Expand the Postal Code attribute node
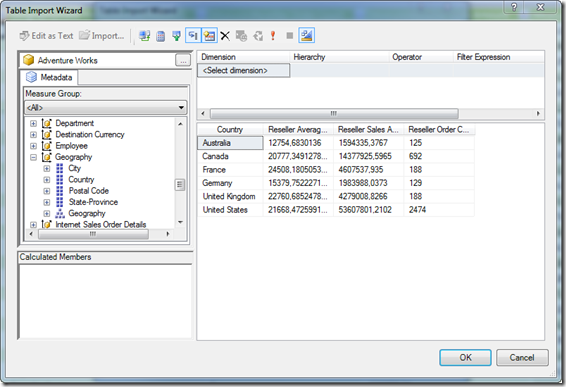The image size is (566, 387). pyautogui.click(x=47, y=191)
